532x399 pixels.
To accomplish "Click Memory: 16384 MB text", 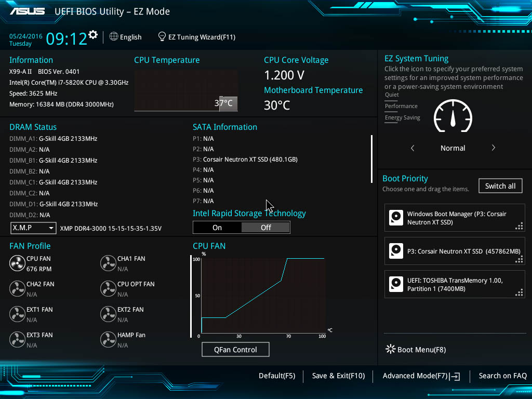I will 61,104.
